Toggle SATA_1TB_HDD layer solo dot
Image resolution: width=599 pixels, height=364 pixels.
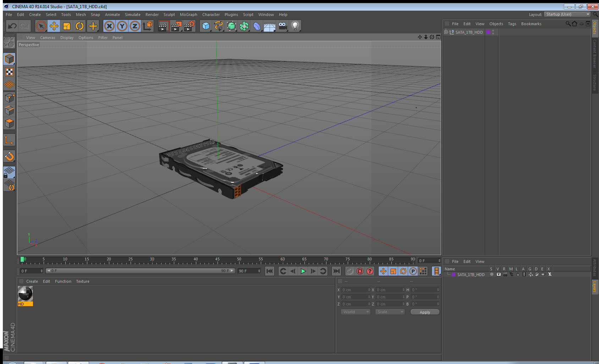pos(491,274)
